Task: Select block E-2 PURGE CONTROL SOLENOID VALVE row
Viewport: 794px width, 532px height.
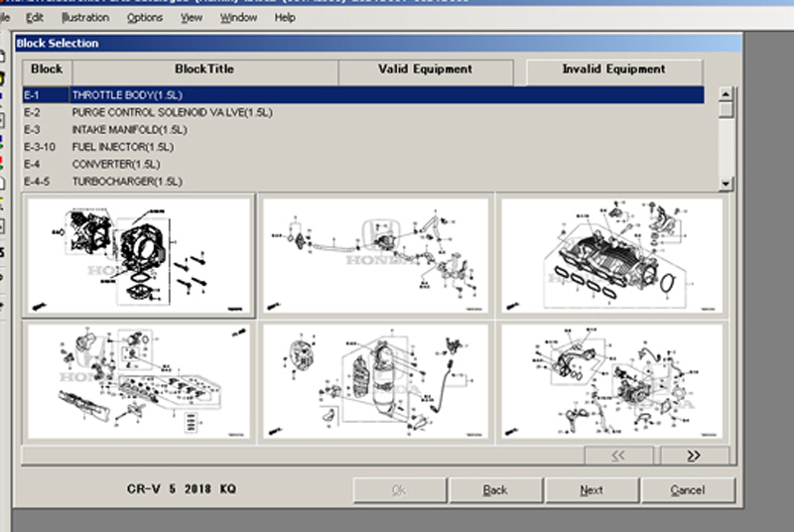Action: (363, 112)
